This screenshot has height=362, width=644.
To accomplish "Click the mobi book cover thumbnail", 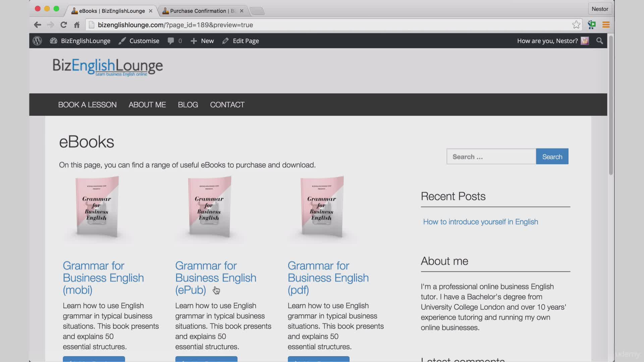I will (x=97, y=207).
